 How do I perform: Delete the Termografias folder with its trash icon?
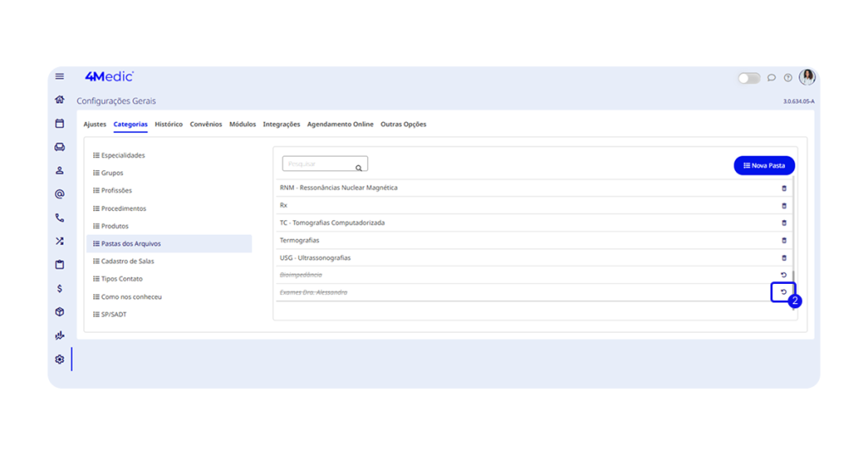[783, 241]
